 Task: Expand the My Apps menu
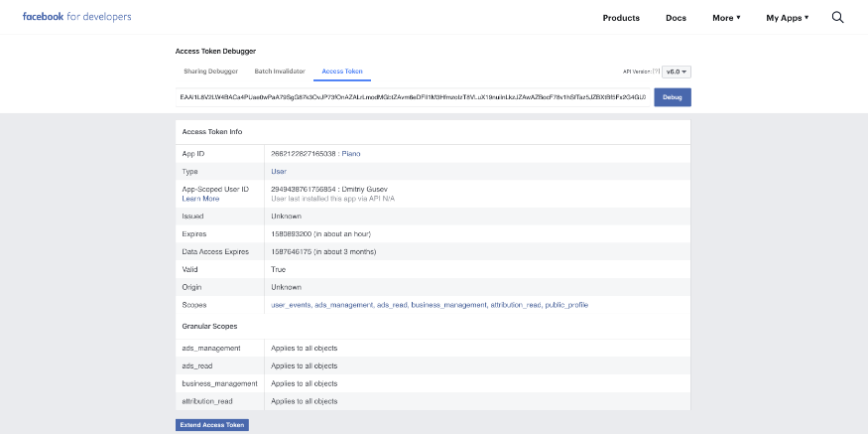tap(788, 18)
